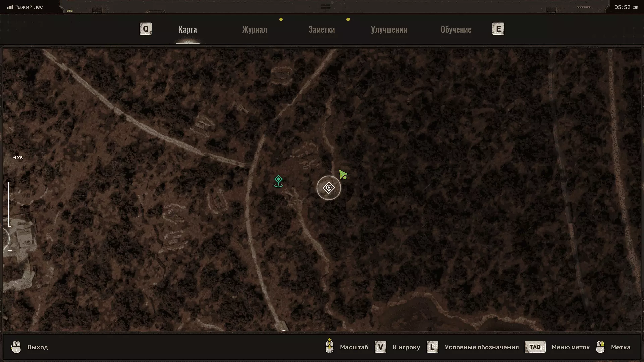Click the V key icon for К игроку
The image size is (644, 362).
click(x=380, y=347)
